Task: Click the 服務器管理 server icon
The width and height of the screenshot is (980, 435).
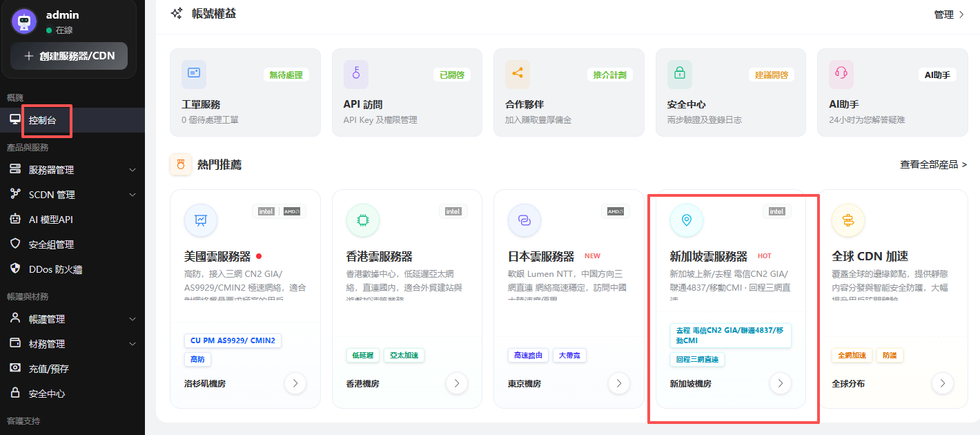Action: [15, 169]
